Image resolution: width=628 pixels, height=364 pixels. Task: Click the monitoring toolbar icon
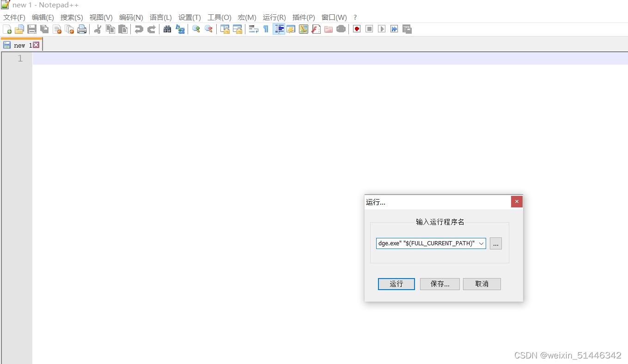click(341, 29)
